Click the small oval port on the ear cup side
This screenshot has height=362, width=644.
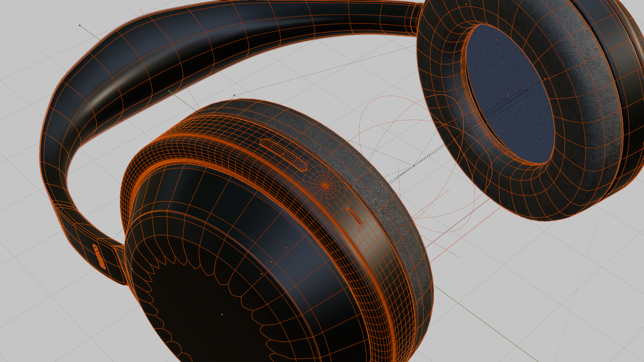tap(354, 217)
